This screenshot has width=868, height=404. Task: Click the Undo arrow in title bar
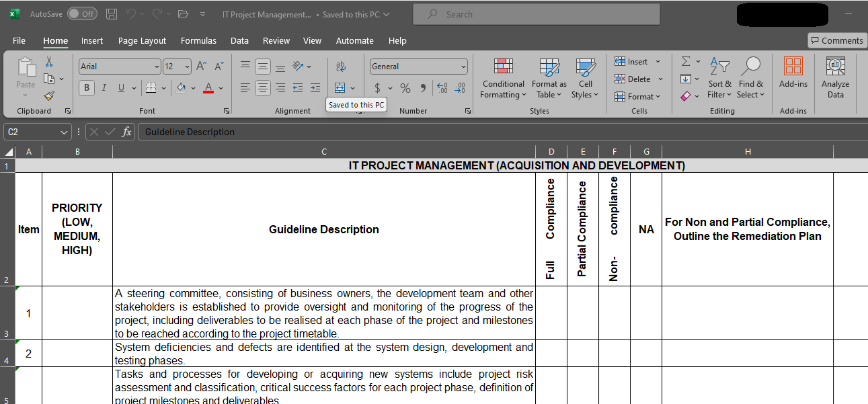131,14
